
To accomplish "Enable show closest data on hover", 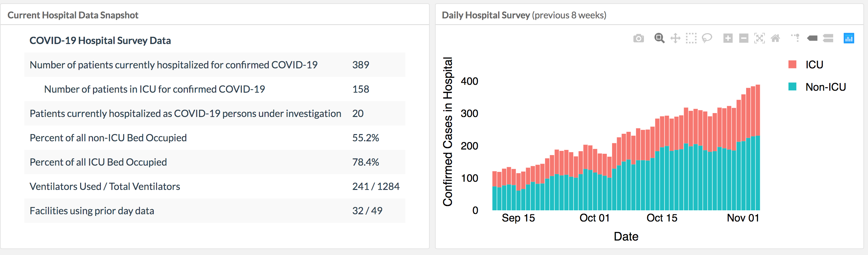I will pyautogui.click(x=812, y=38).
